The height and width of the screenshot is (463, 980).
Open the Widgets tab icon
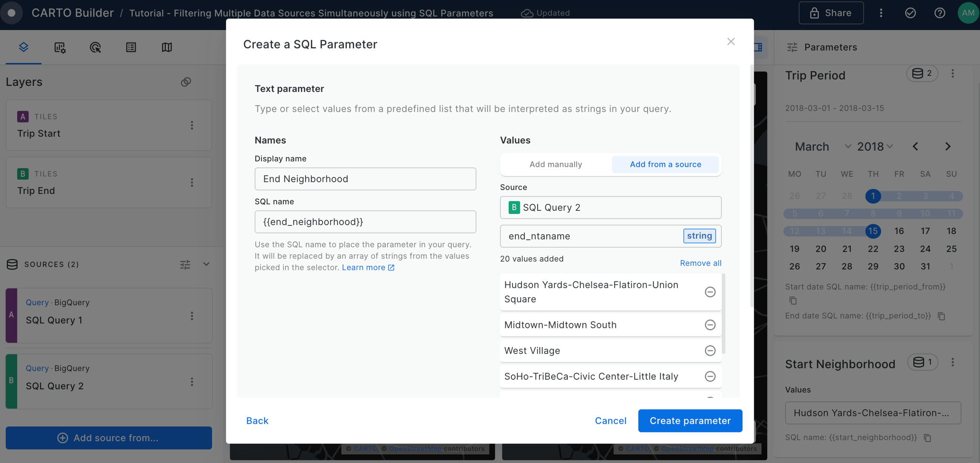60,47
